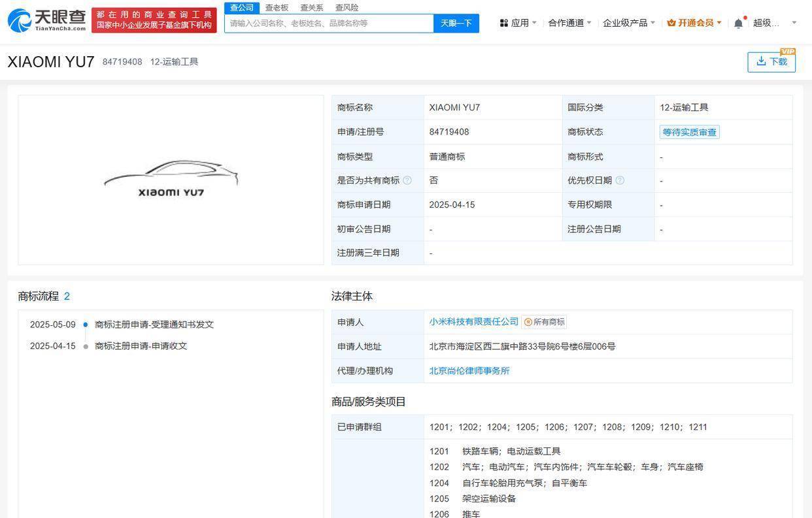Viewport: 812px width, 518px height.
Task: Click the 1206 推车 goods row
Action: [455, 513]
